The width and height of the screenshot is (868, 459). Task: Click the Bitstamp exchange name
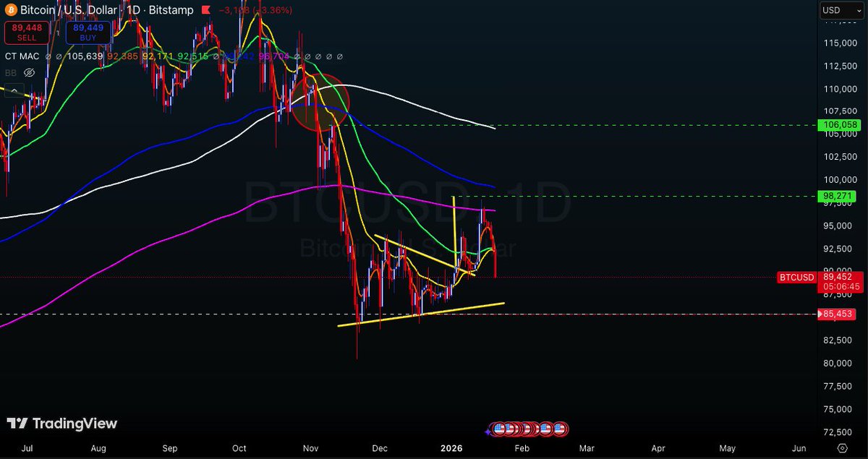169,11
